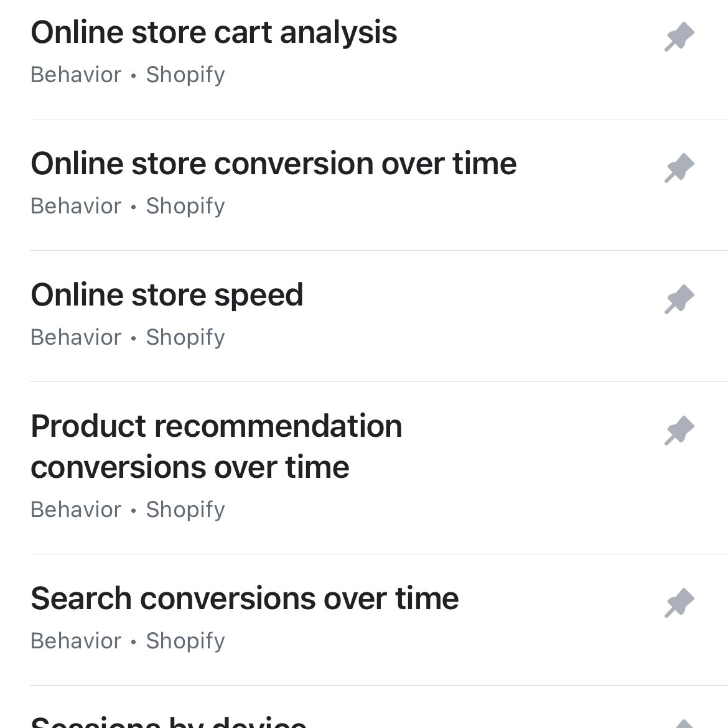This screenshot has width=728, height=728.
Task: Open Product recommendation conversions over time
Action: [217, 446]
